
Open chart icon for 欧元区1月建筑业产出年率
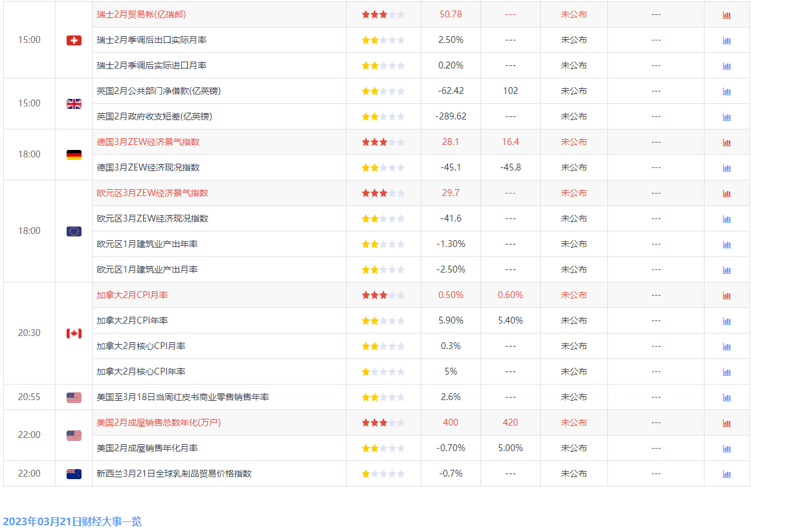tap(726, 245)
